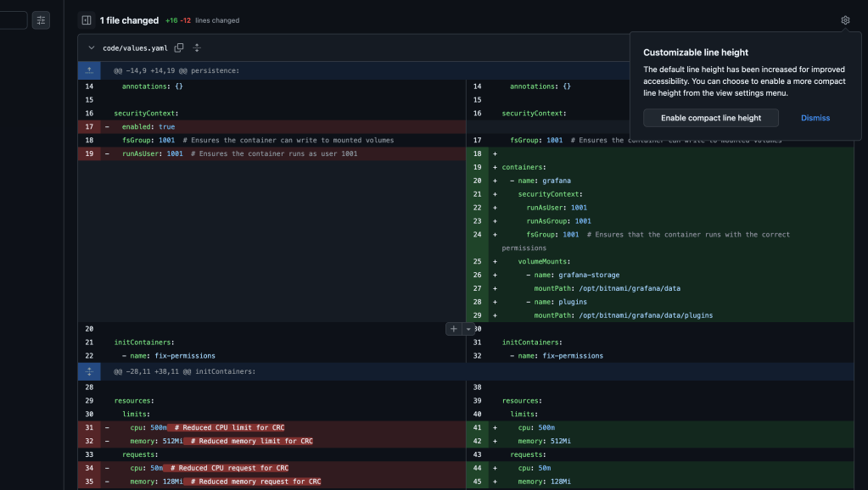Select the 'Customizable line height' popup title
The image size is (868, 490).
pos(696,53)
